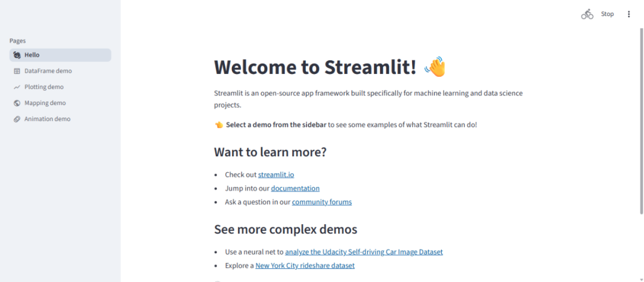This screenshot has width=644, height=282.
Task: Click the 'Pages' sidebar label
Action: (x=18, y=41)
